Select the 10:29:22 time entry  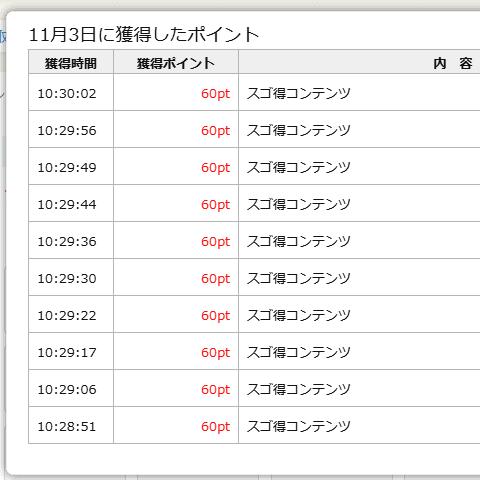[67, 316]
